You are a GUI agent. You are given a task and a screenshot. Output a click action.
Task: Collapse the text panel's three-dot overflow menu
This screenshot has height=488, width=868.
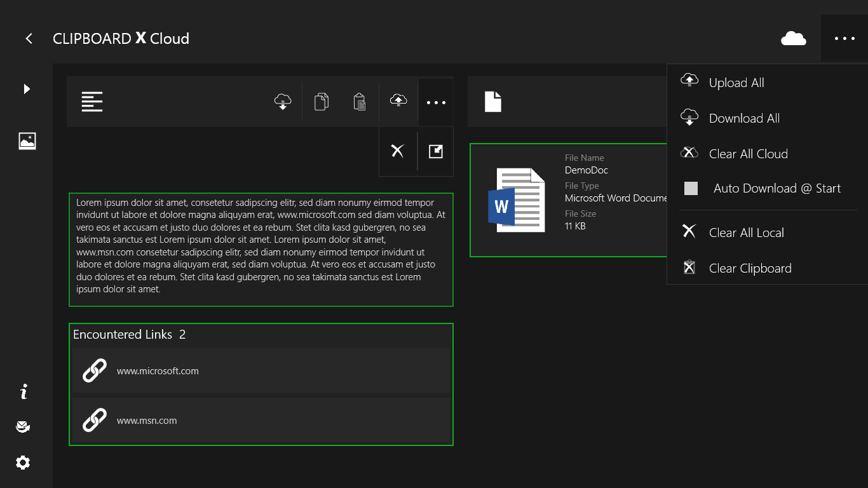point(436,102)
